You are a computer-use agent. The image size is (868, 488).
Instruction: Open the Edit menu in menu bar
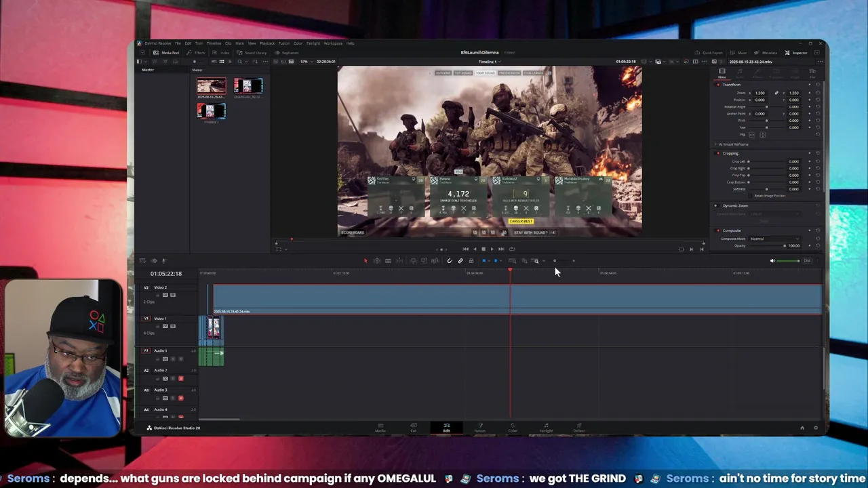tap(188, 43)
